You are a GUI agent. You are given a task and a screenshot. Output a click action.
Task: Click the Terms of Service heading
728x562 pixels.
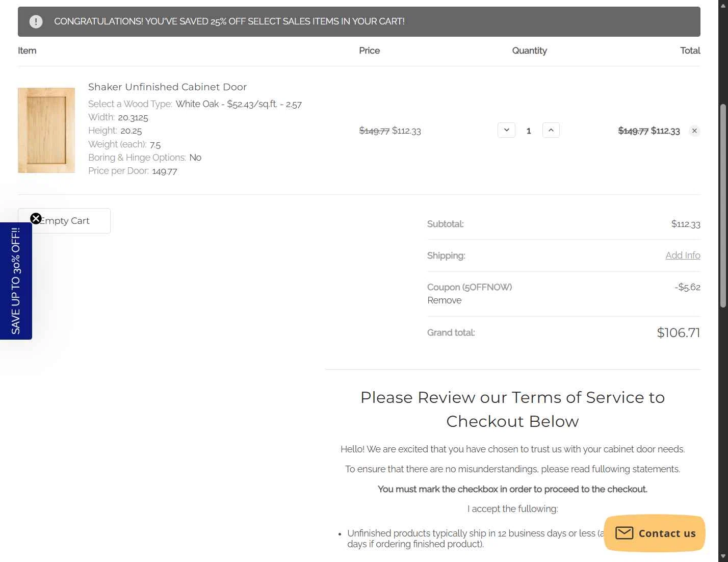tap(512, 410)
